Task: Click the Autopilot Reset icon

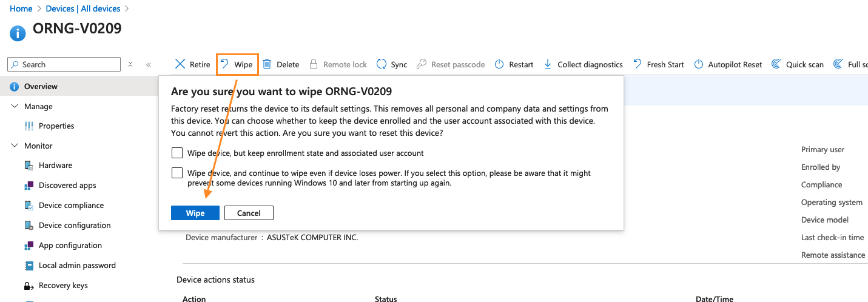Action: tap(699, 64)
